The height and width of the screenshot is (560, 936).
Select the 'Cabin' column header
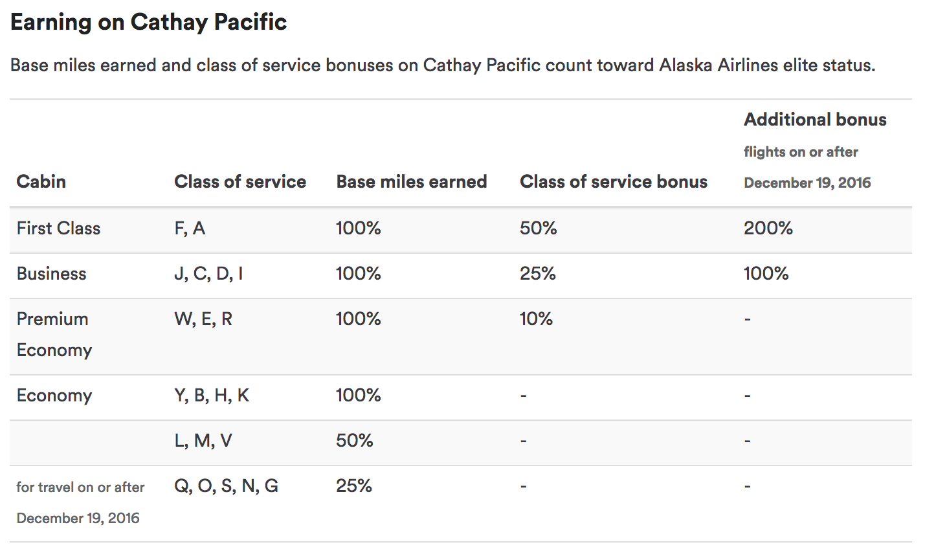[41, 181]
